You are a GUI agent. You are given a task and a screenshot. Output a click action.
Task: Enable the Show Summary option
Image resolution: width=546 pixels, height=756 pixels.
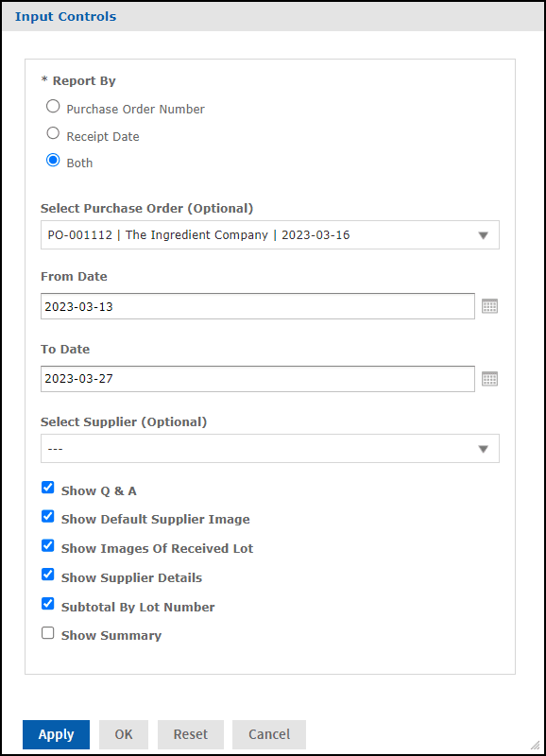(x=47, y=632)
